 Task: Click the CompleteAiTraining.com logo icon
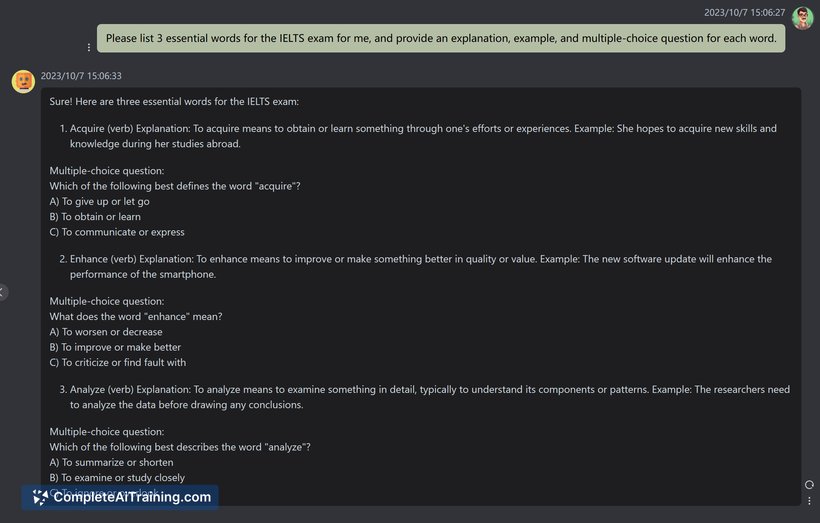tap(40, 497)
